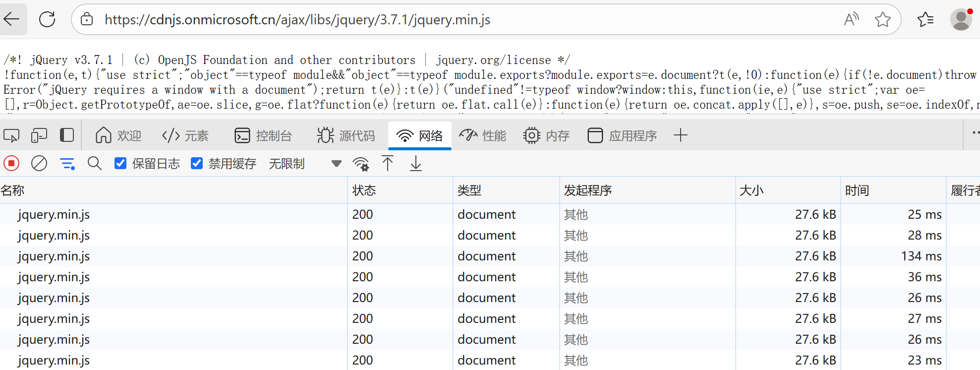Uncheck the disable cache checkbox (禁用缓存)
The width and height of the screenshot is (980, 370).
pyautogui.click(x=197, y=163)
